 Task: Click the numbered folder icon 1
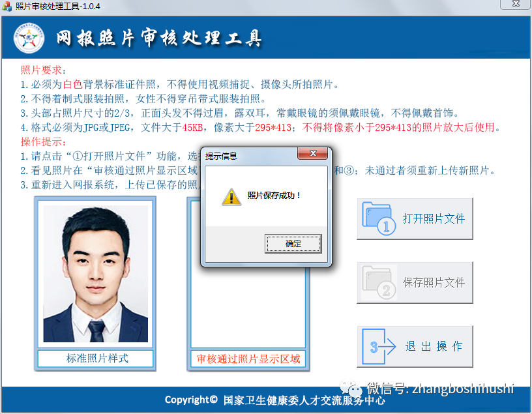[x=379, y=218]
